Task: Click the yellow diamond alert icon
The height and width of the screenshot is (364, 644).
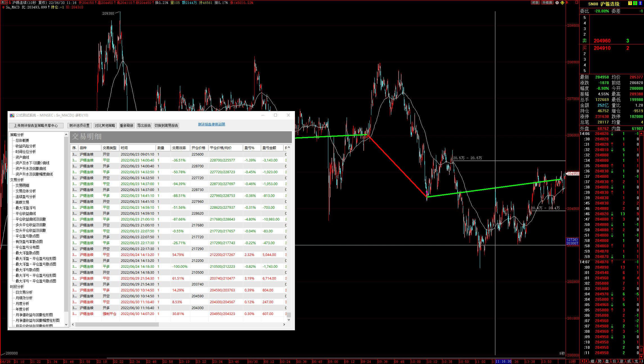Action: 562,3
